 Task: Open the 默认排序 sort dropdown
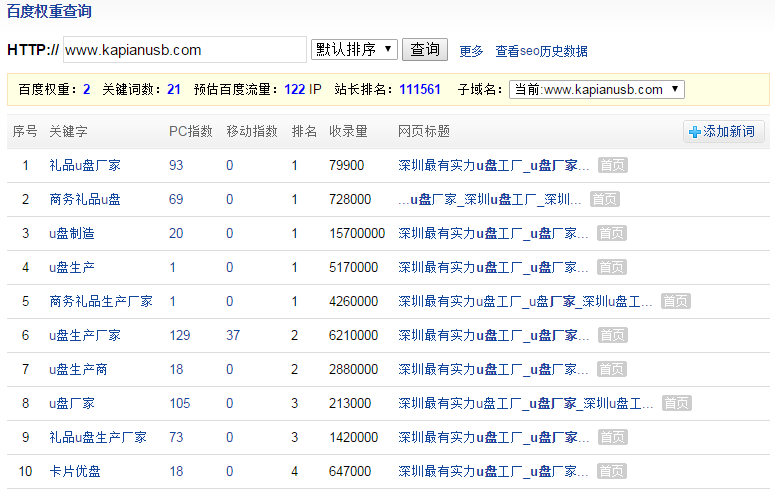tap(354, 49)
